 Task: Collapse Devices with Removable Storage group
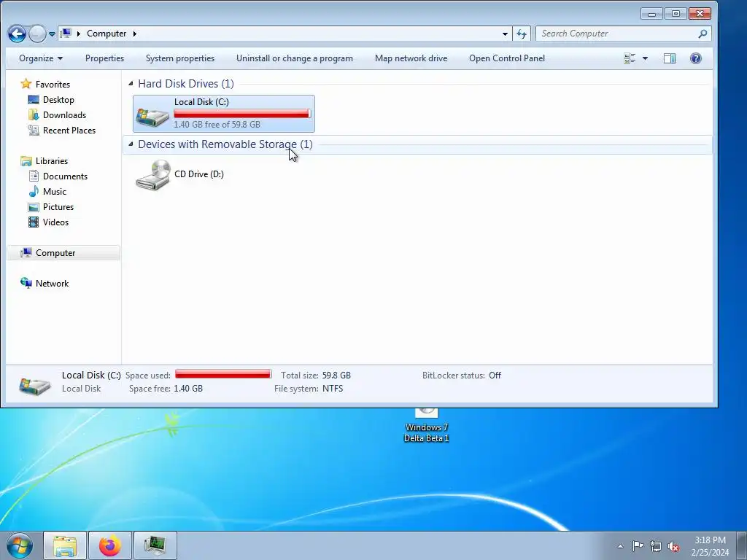(131, 144)
